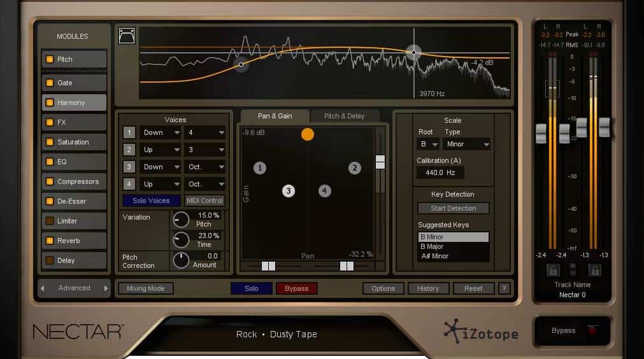Click the Solo Voices button
Screen dimensions: 644x359
[x=151, y=201]
